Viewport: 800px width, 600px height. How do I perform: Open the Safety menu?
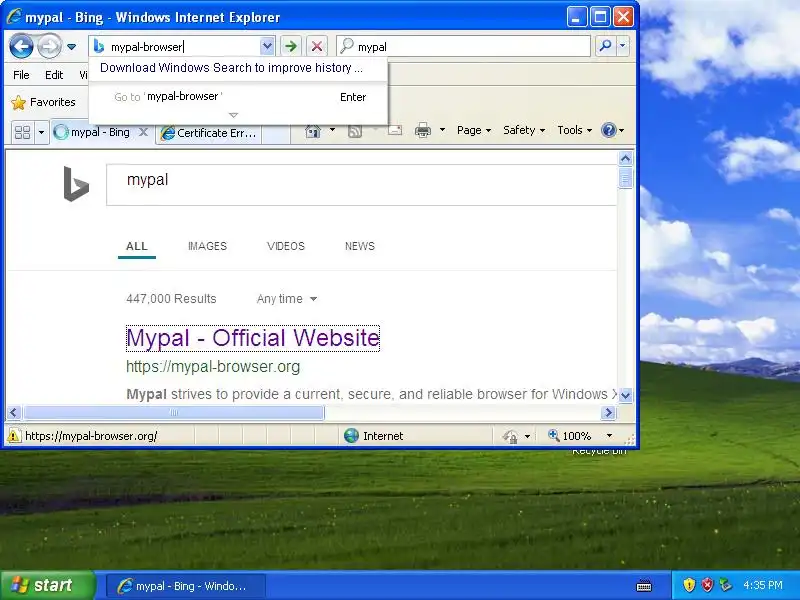(x=524, y=130)
